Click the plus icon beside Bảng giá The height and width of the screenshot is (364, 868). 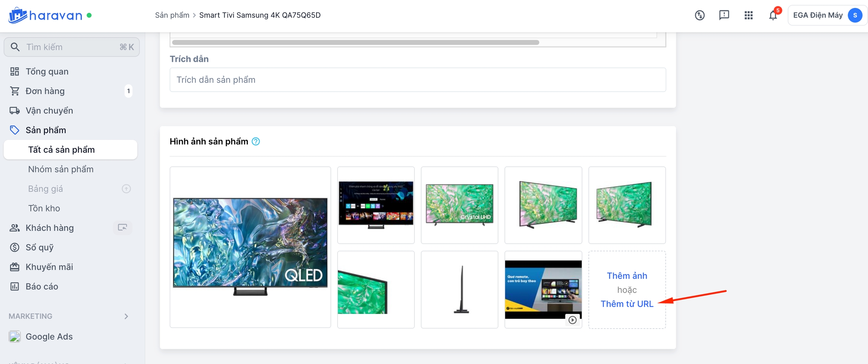pyautogui.click(x=126, y=189)
